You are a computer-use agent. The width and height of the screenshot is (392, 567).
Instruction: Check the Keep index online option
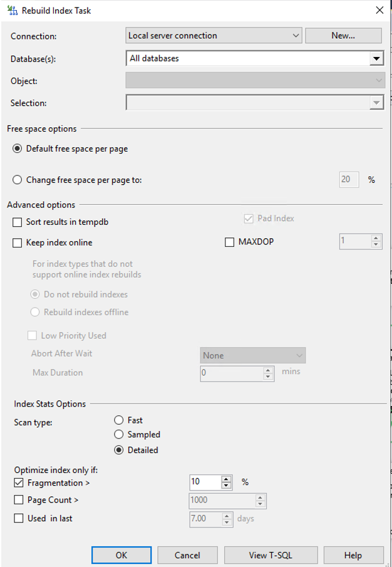click(18, 243)
